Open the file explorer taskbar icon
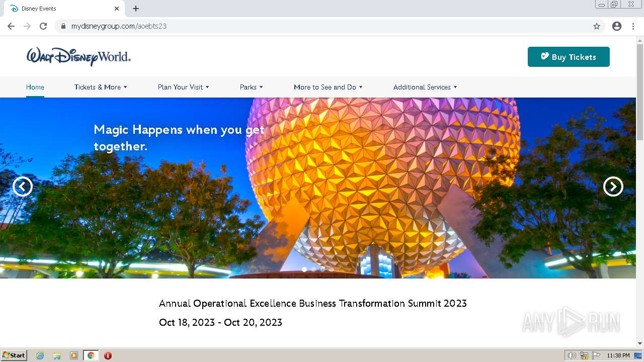 click(57, 355)
